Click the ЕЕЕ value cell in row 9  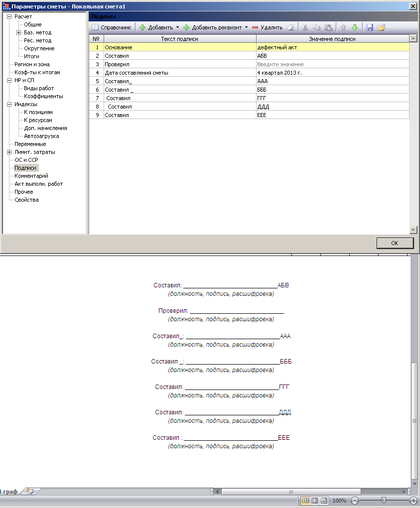(x=332, y=115)
